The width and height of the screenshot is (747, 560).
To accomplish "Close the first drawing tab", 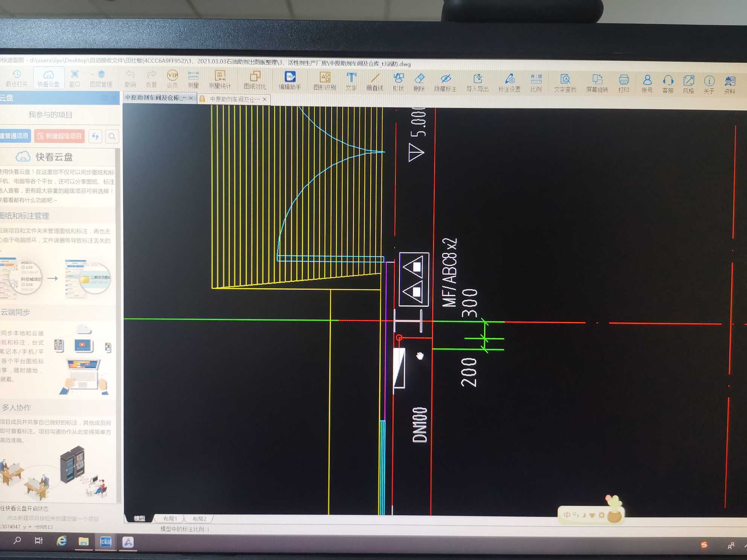I will tap(191, 98).
